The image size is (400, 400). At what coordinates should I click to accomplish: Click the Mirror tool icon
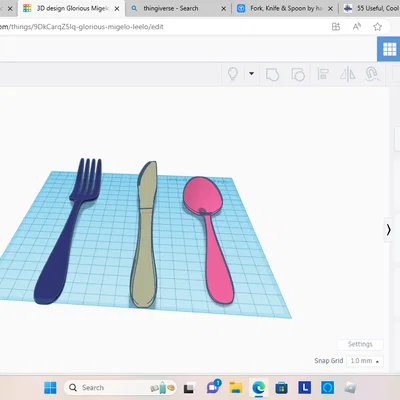pos(348,74)
